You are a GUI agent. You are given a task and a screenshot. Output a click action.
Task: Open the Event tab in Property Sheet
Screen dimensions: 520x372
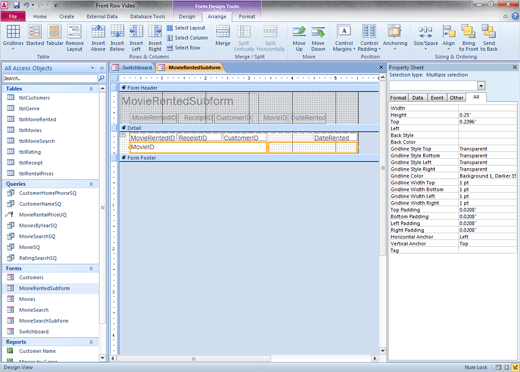[x=437, y=98]
